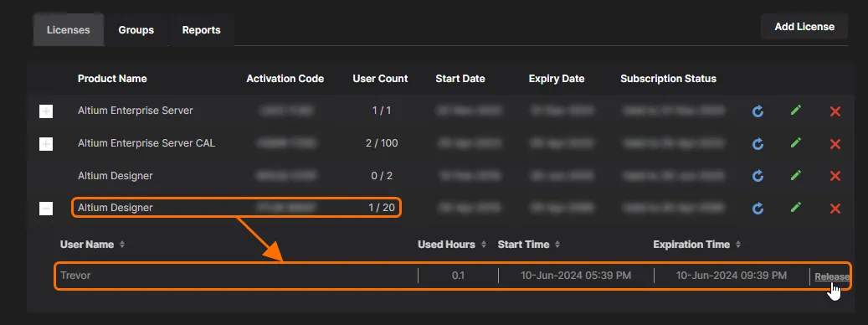The image size is (868, 325).
Task: Switch to the Reports tab
Action: point(202,30)
